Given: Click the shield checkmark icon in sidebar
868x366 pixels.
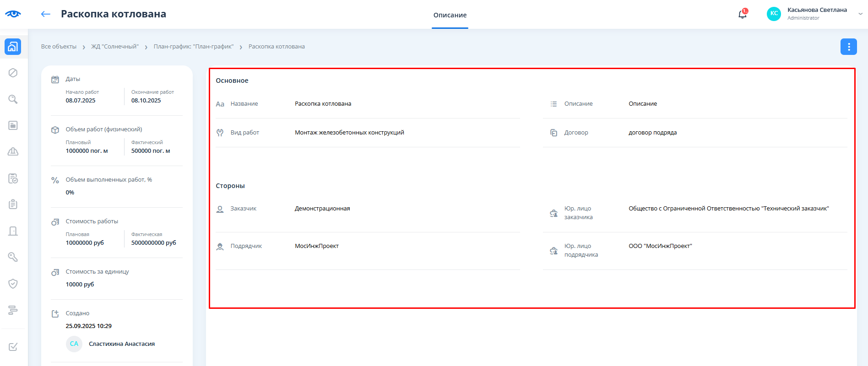Looking at the screenshot, I should click(x=13, y=284).
